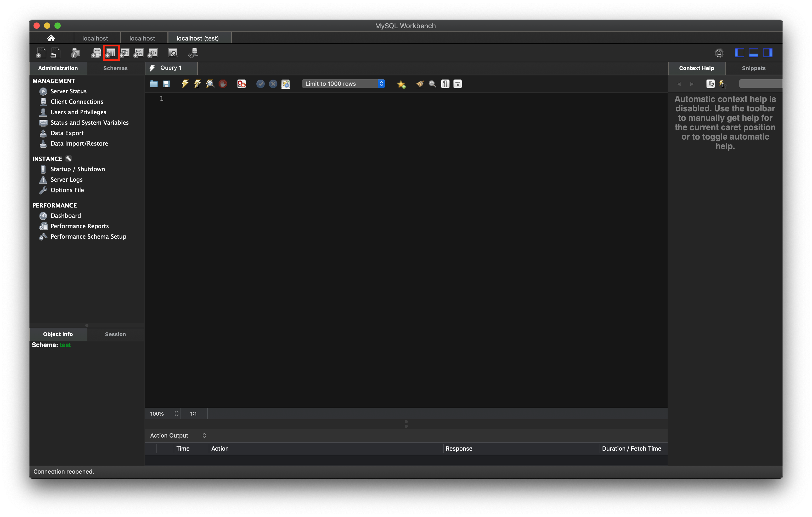Click line 1 in query editor
The height and width of the screenshot is (517, 812).
click(x=406, y=99)
